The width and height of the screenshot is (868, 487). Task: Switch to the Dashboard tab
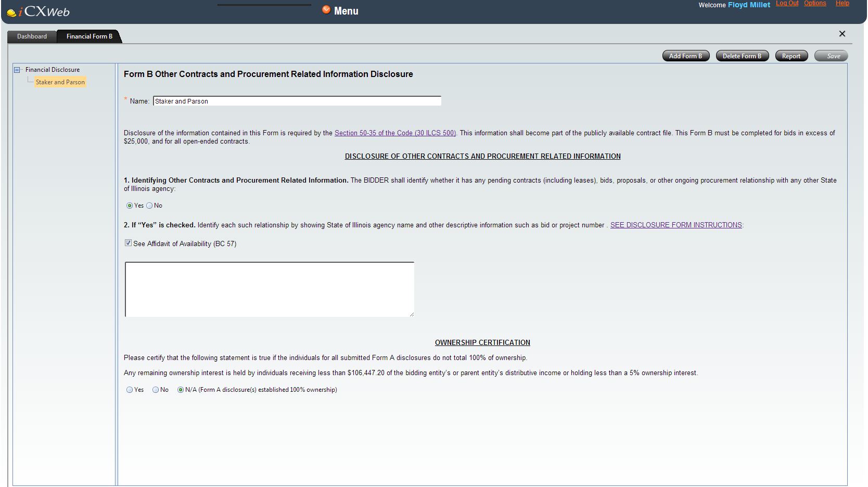(32, 36)
